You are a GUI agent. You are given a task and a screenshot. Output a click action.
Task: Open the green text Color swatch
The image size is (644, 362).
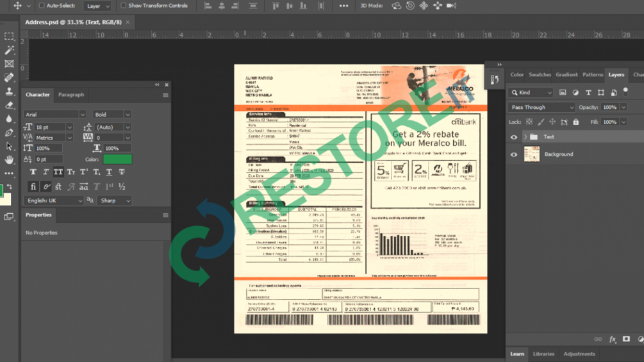tap(117, 160)
